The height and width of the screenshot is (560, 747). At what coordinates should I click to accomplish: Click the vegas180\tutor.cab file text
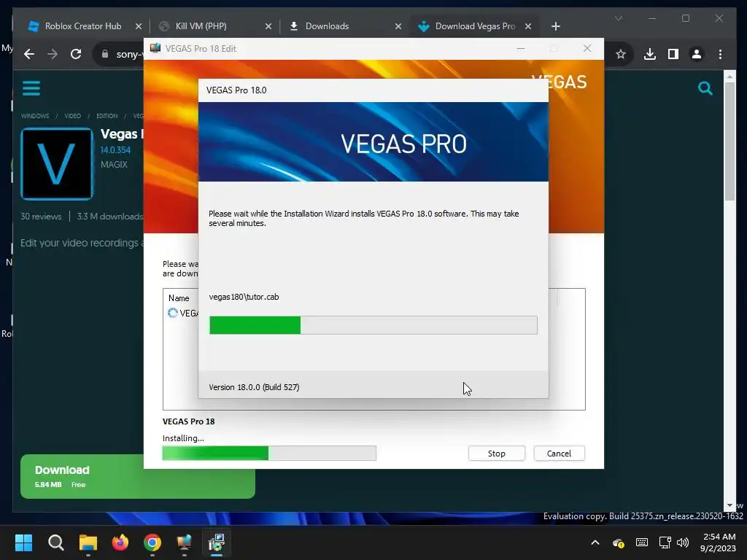click(x=244, y=297)
